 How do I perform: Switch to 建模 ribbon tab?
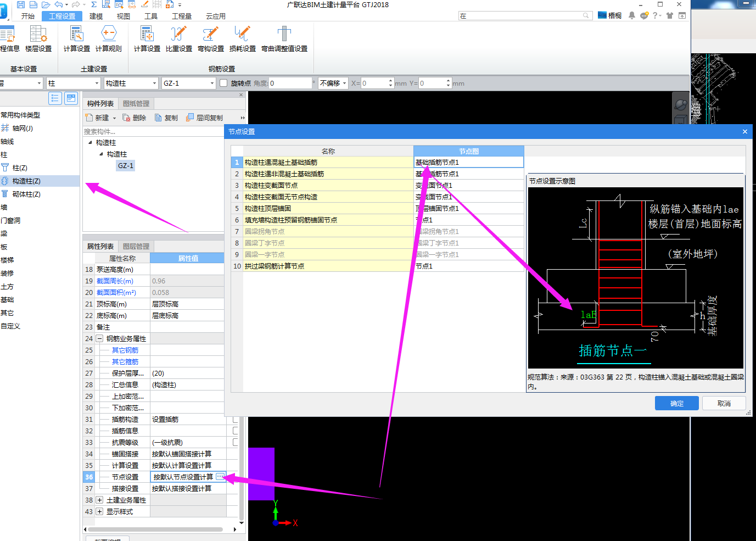tap(96, 16)
